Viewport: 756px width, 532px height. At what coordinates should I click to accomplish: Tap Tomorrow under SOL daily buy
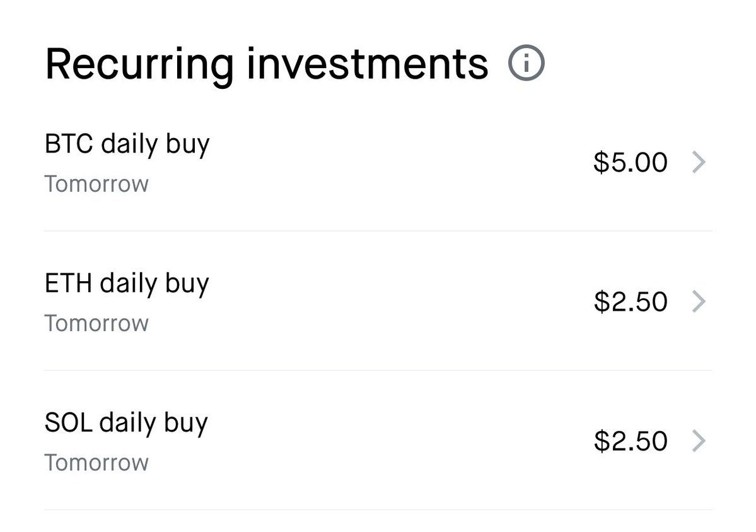point(96,463)
